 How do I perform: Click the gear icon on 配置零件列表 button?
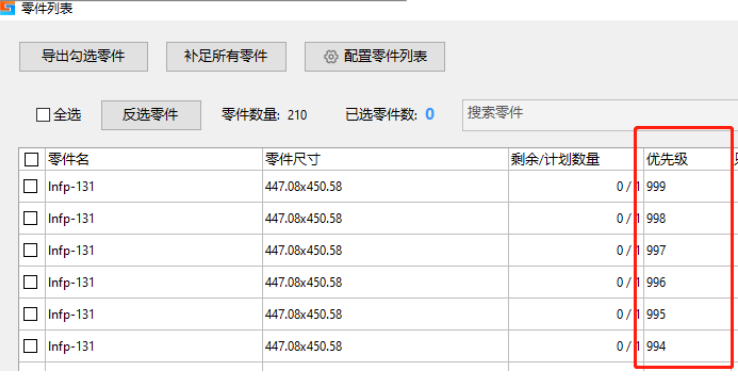click(331, 57)
